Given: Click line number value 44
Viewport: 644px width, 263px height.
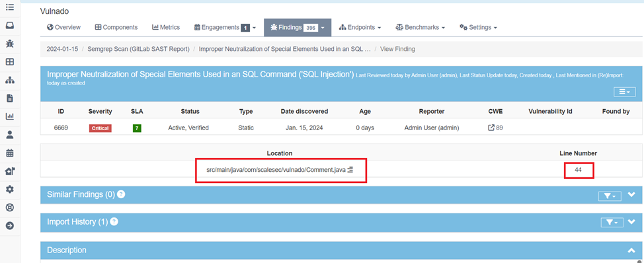Looking at the screenshot, I should [x=578, y=169].
